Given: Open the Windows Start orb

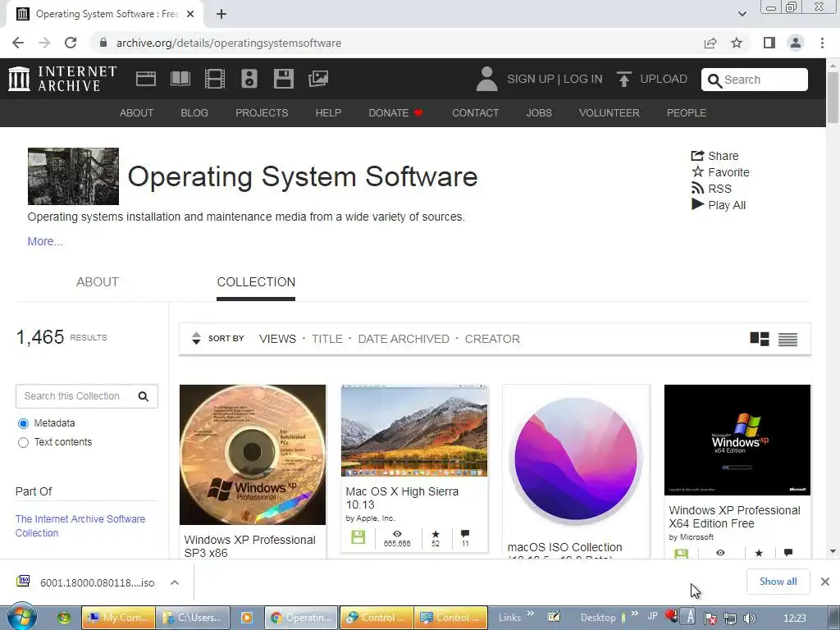Looking at the screenshot, I should pos(21,617).
